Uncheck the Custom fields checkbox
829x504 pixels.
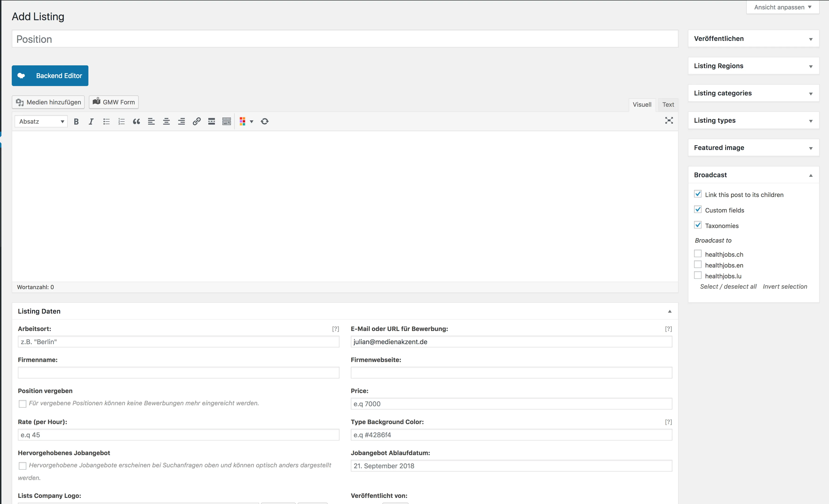(x=698, y=210)
